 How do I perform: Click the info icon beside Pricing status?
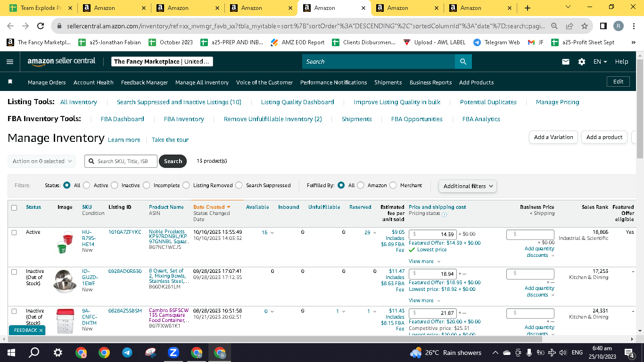click(444, 214)
